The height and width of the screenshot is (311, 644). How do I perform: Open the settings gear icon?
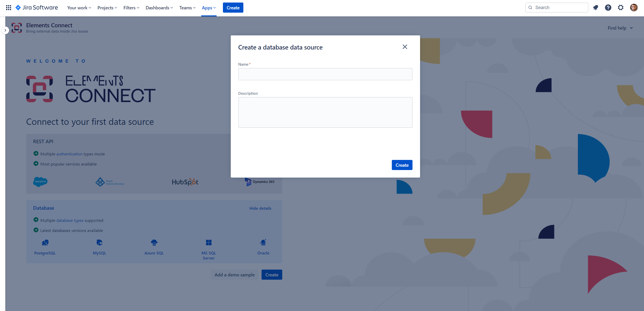[621, 8]
